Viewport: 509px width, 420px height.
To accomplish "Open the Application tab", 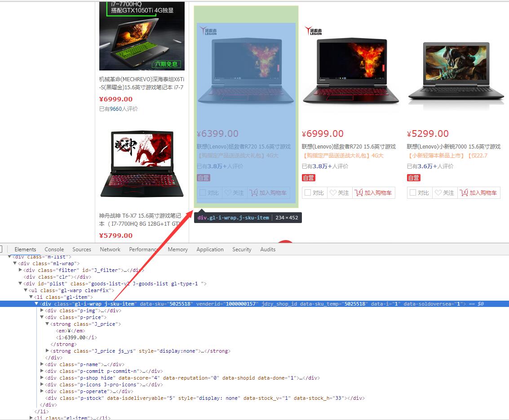I will coord(210,249).
